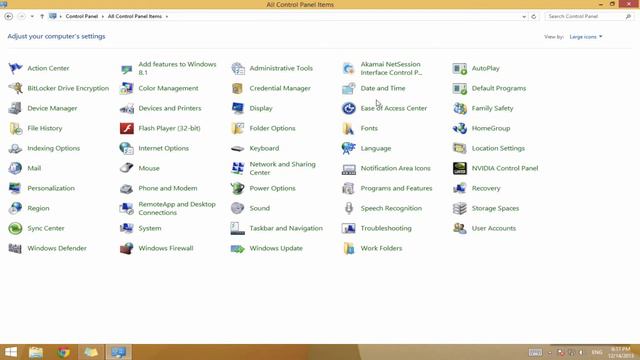Open BitLocker Drive Encryption icon

tap(15, 88)
